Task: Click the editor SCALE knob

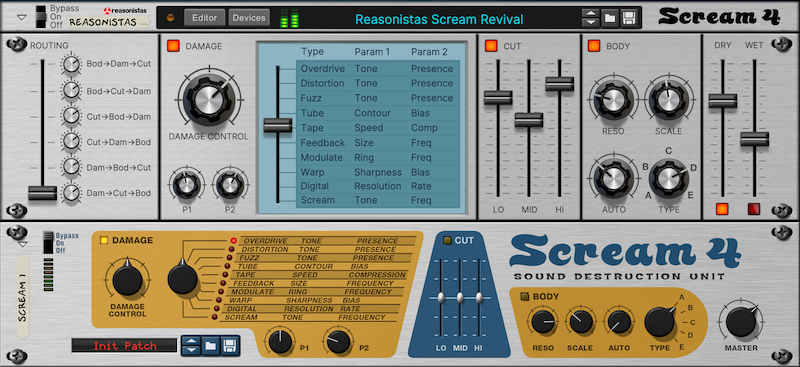Action: click(668, 100)
